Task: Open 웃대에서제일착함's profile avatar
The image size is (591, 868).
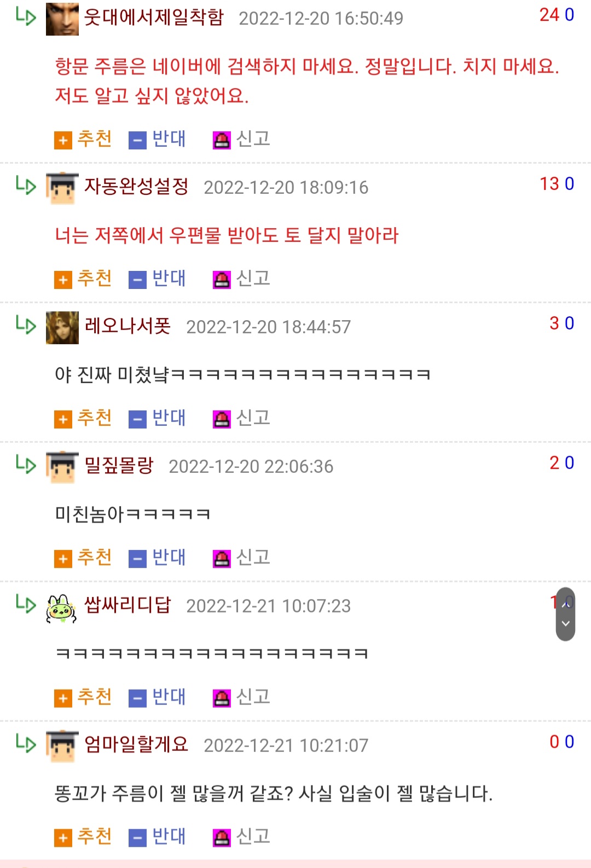Action: click(x=62, y=19)
